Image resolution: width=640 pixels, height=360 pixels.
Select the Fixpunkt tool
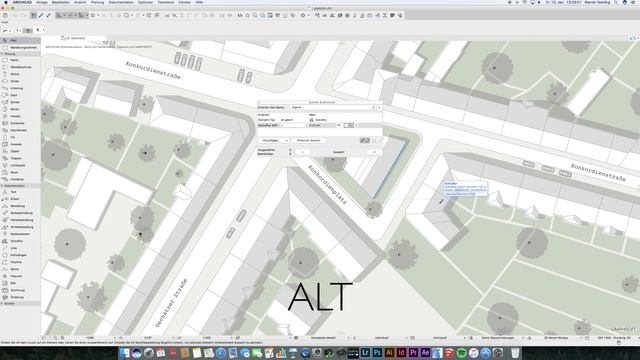[20, 276]
